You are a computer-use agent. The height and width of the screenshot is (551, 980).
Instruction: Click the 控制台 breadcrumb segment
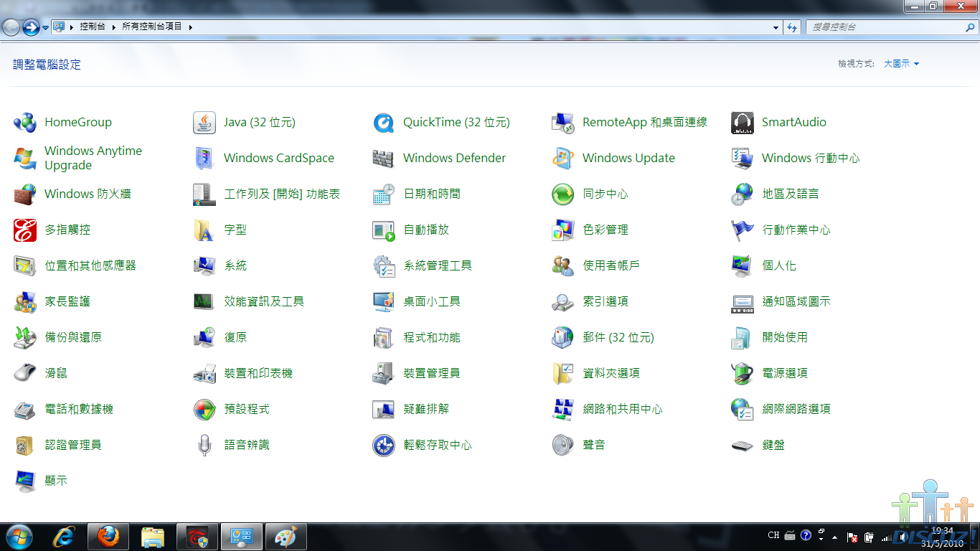(x=92, y=27)
